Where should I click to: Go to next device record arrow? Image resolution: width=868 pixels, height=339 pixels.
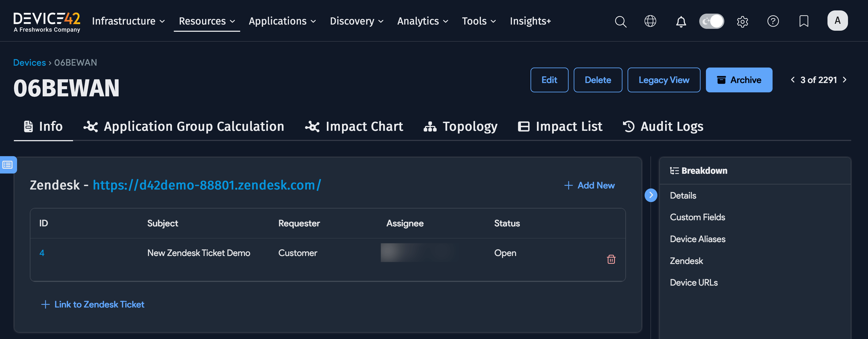click(845, 80)
